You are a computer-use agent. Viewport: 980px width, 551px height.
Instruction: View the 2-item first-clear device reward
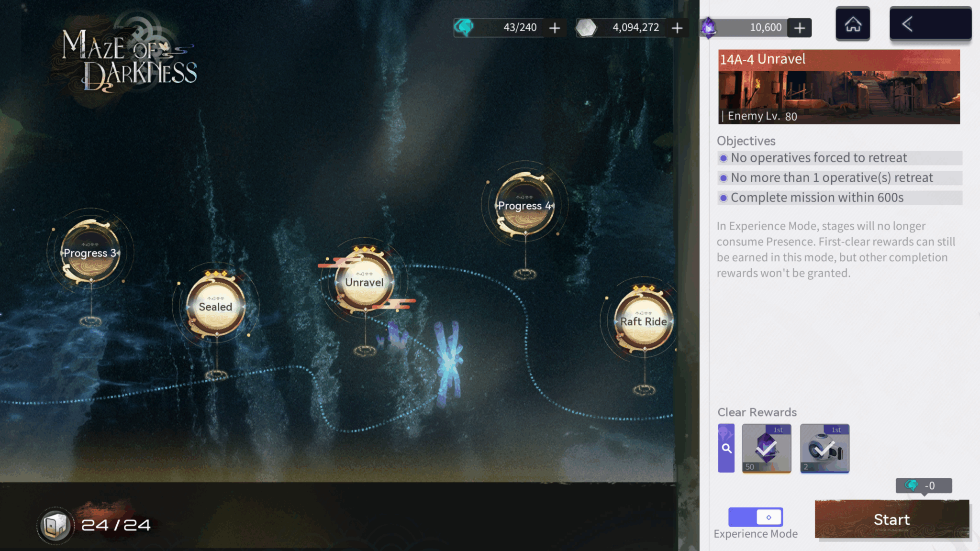tap(824, 448)
